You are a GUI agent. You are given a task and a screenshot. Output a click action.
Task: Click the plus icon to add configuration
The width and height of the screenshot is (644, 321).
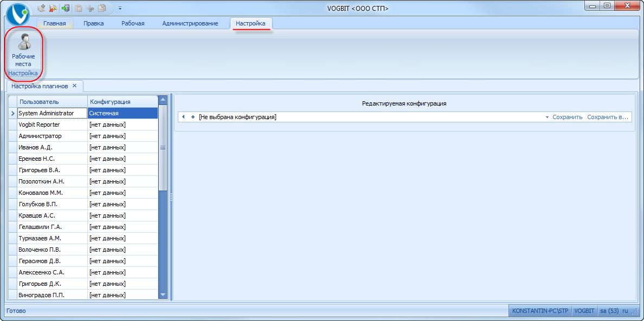[193, 117]
